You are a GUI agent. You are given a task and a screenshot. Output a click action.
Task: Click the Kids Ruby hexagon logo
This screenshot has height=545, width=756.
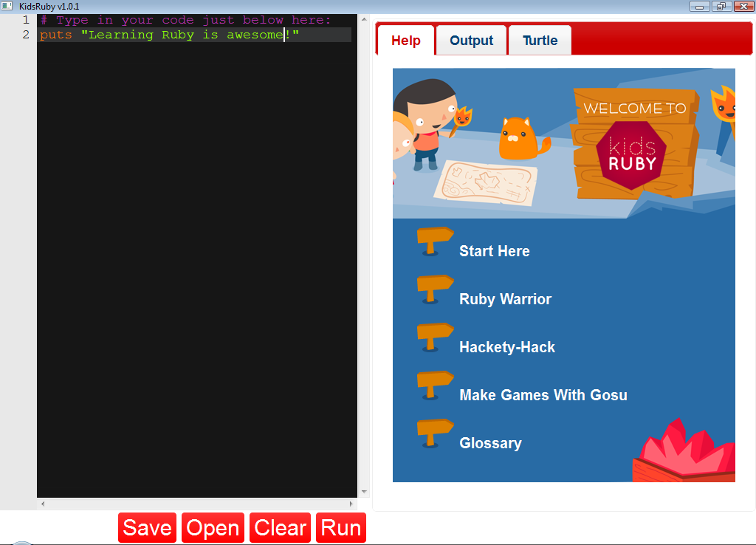632,155
